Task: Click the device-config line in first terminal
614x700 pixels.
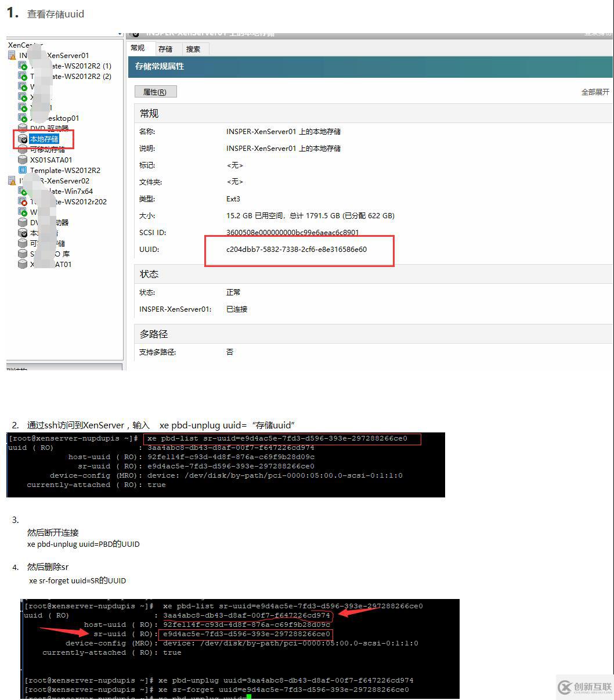Action: (226, 476)
